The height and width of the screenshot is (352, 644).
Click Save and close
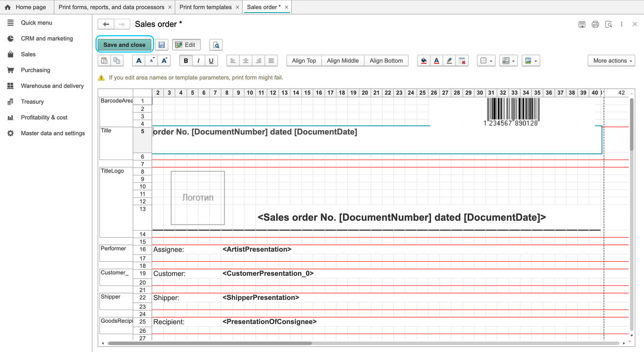pos(124,45)
